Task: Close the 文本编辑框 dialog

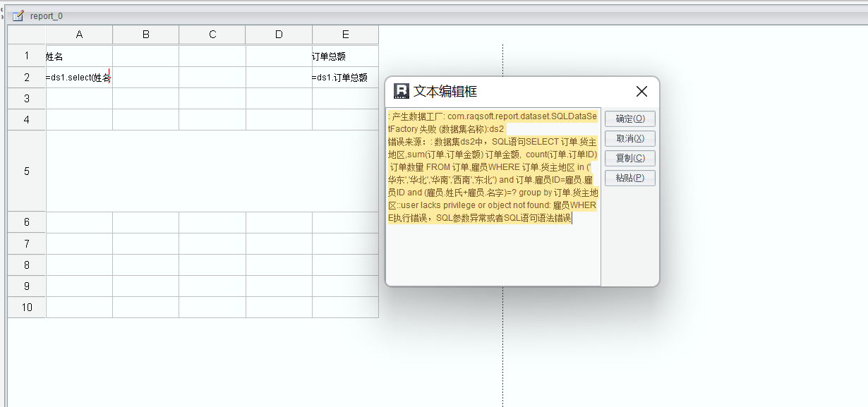Action: (x=641, y=91)
